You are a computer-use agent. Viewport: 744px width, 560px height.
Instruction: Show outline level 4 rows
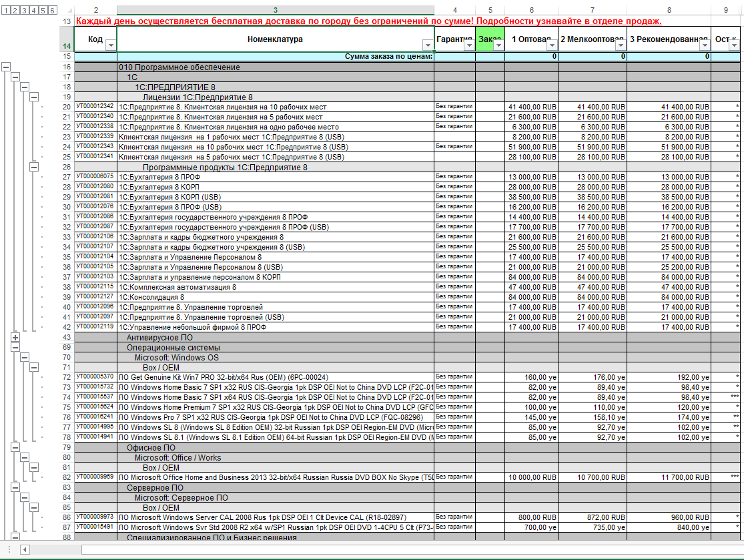(33, 11)
